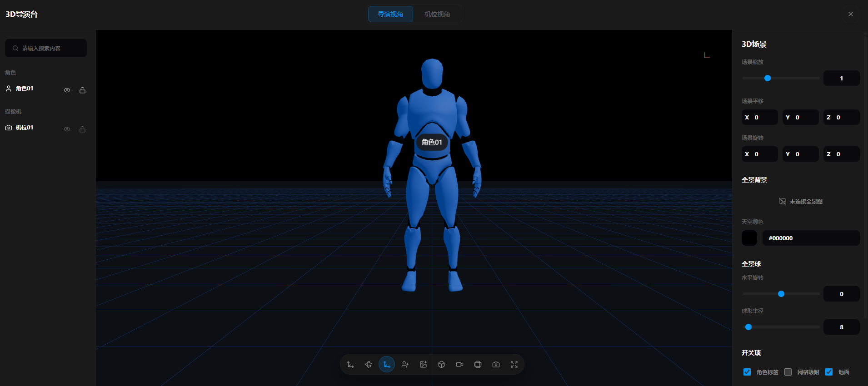Enter fullscreen with expand arrows icon
The width and height of the screenshot is (868, 386).
[x=514, y=365]
